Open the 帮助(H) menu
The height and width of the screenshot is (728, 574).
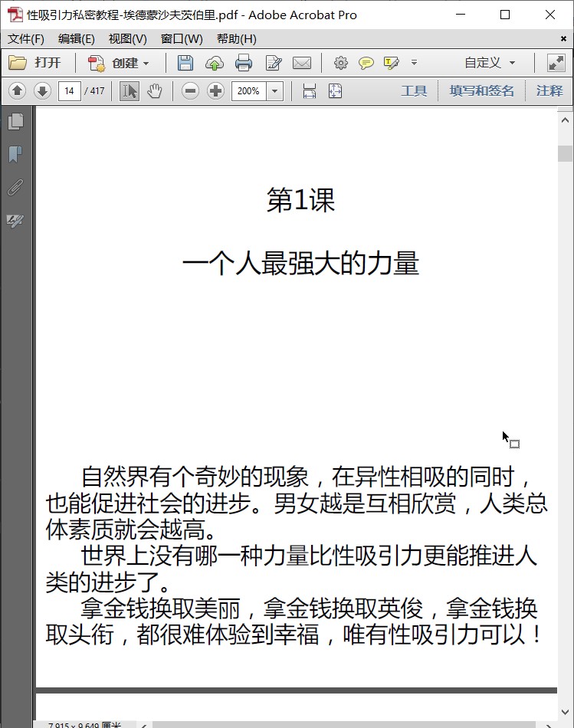[x=236, y=39]
